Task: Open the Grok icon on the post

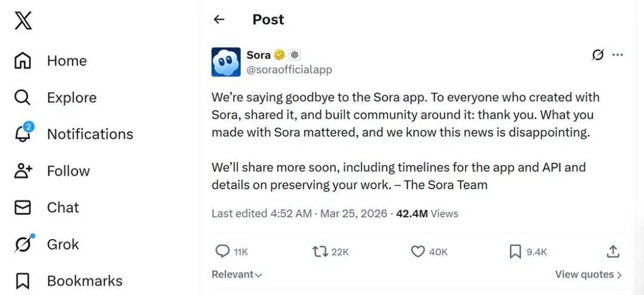Action: pos(597,55)
